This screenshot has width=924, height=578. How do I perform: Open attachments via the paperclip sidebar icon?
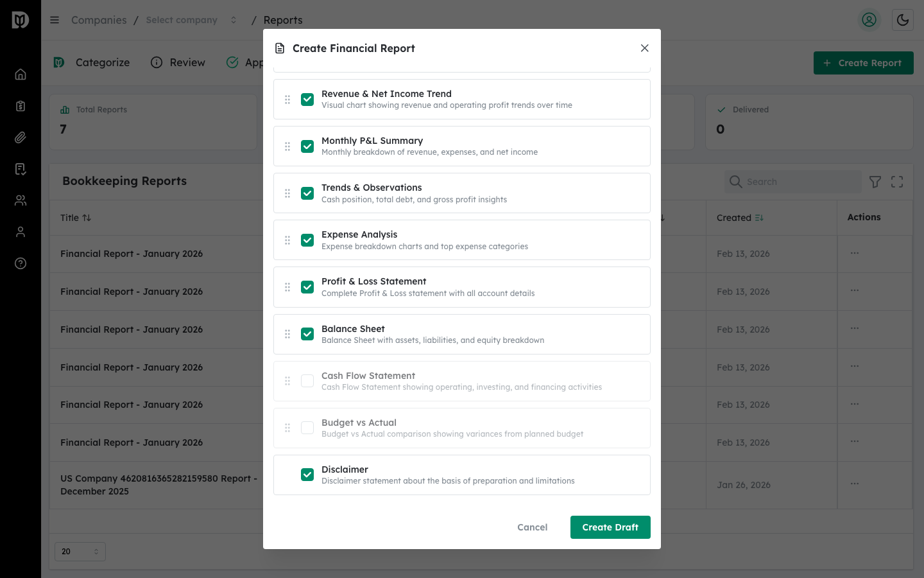21,137
